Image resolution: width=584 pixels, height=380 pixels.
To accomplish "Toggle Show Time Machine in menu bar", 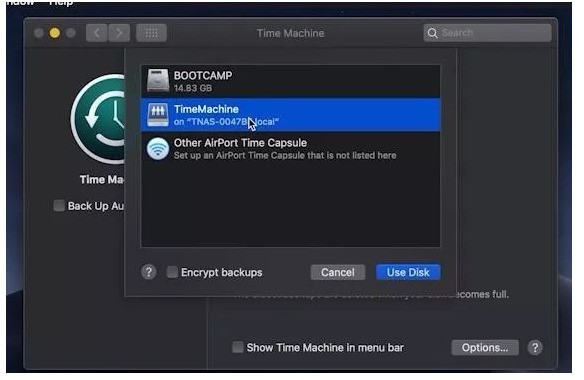I will [238, 347].
